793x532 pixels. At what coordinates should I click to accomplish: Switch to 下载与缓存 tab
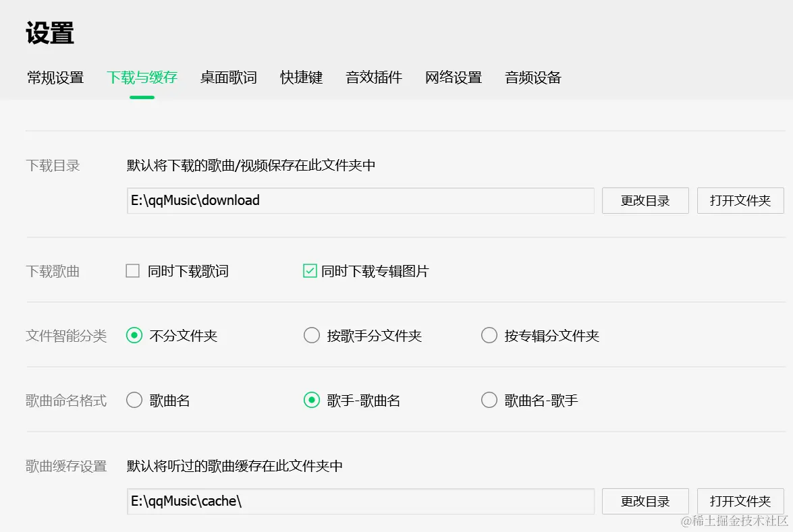click(x=142, y=78)
